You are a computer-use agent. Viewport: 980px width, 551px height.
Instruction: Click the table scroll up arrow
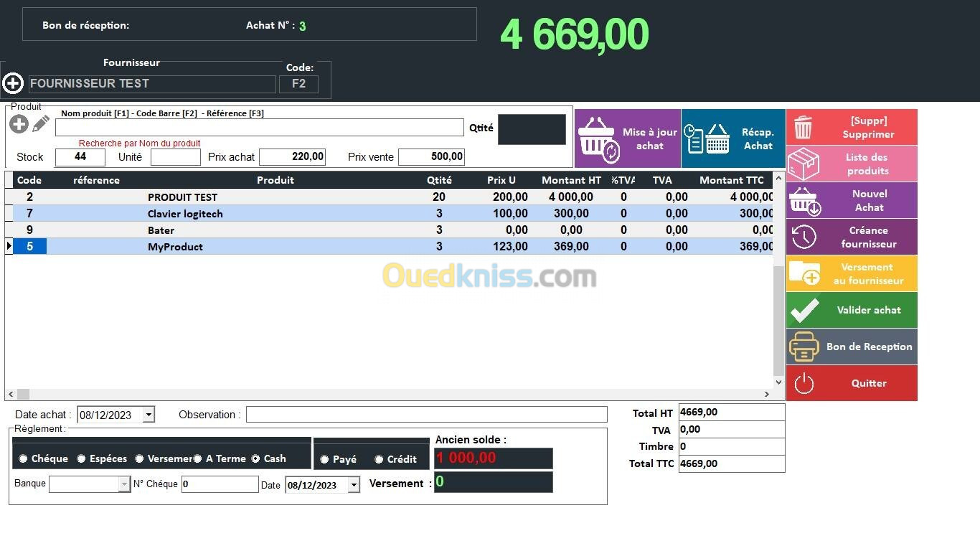(779, 177)
